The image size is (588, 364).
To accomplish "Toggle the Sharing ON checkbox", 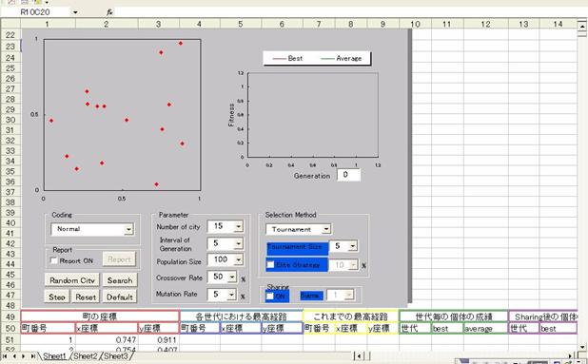I will 269,297.
